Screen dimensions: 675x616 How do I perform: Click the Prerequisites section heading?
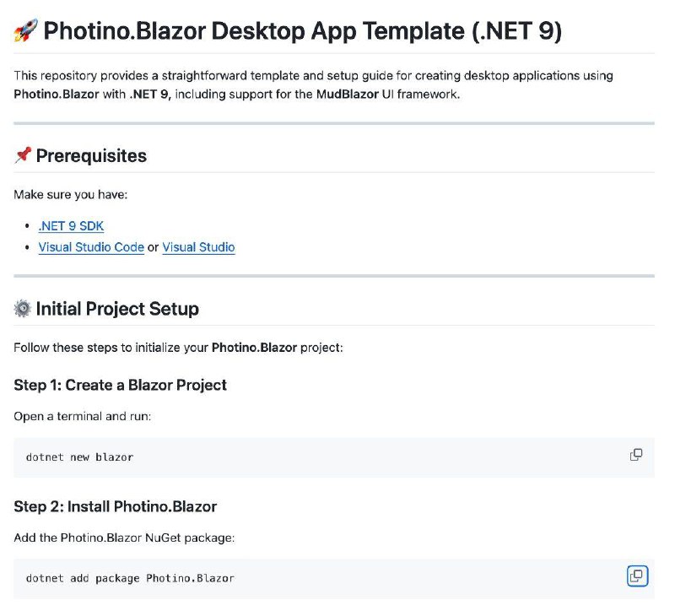pyautogui.click(x=91, y=155)
